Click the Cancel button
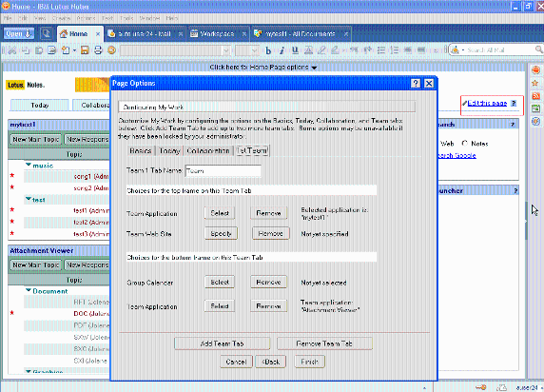 click(236, 362)
